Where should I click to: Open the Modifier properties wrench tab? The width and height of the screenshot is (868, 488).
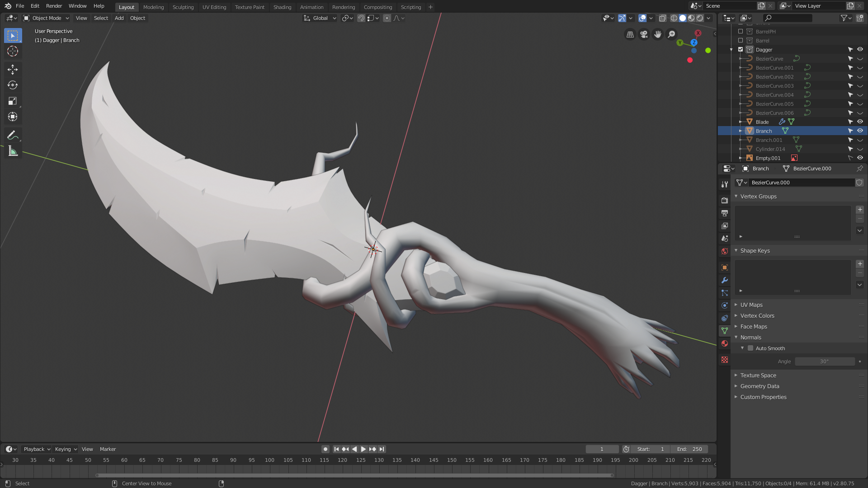click(725, 280)
